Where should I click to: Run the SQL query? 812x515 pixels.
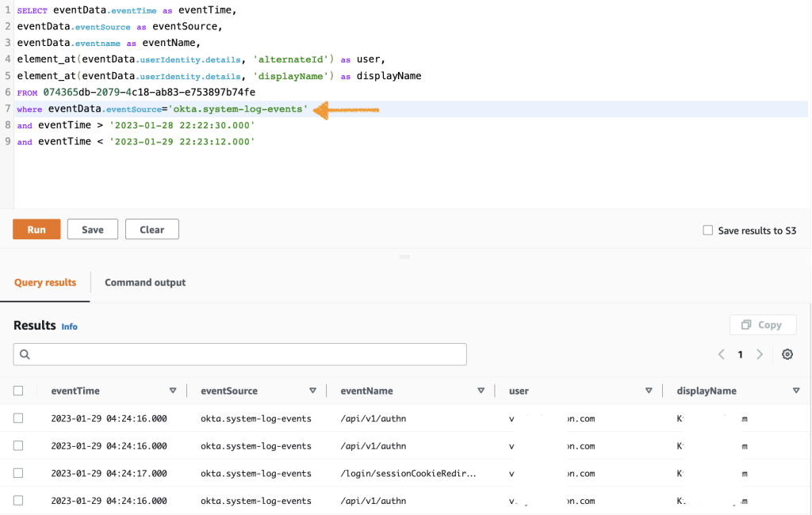pos(36,229)
